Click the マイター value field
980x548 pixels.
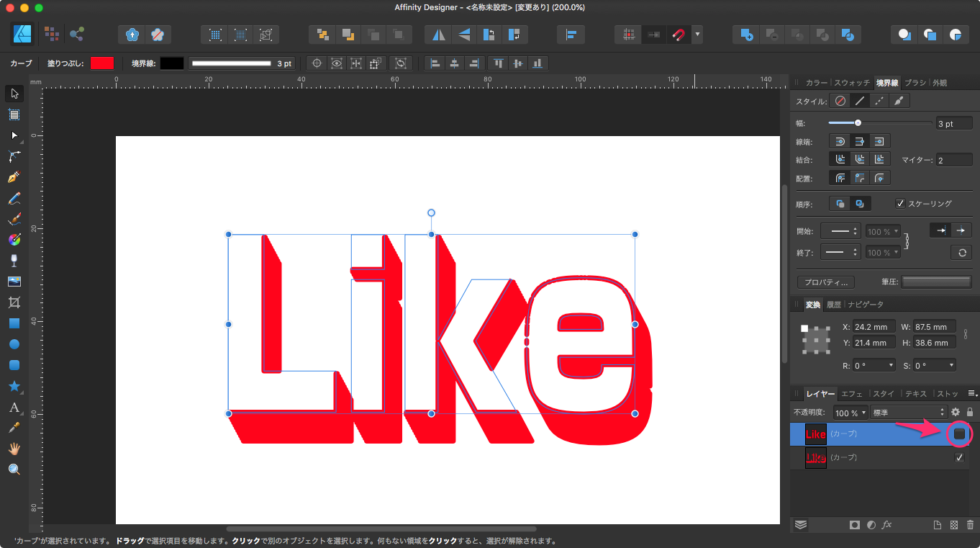click(x=954, y=160)
